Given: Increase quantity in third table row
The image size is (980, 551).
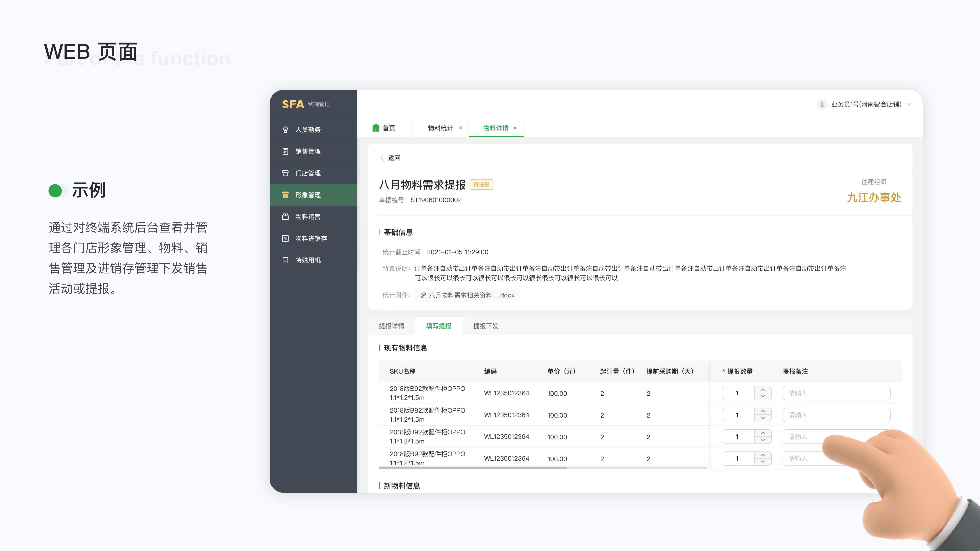Looking at the screenshot, I should coord(763,433).
